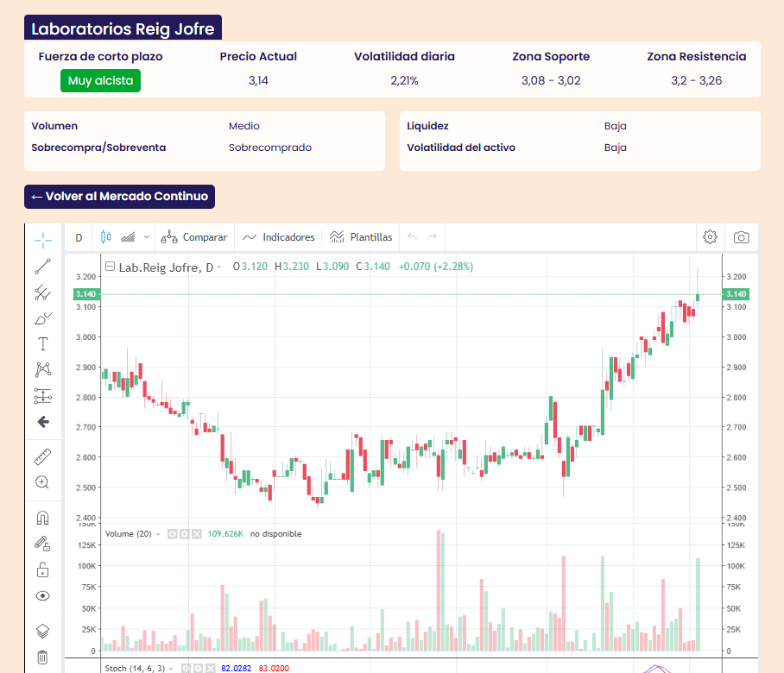
Task: Click the Precio Actual value 3,14
Action: (x=258, y=80)
